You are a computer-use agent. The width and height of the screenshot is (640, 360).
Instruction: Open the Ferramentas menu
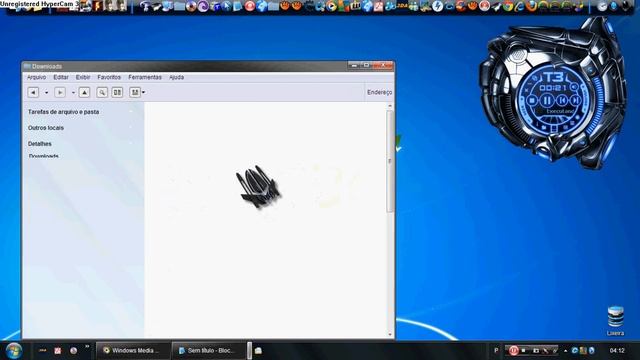(145, 77)
